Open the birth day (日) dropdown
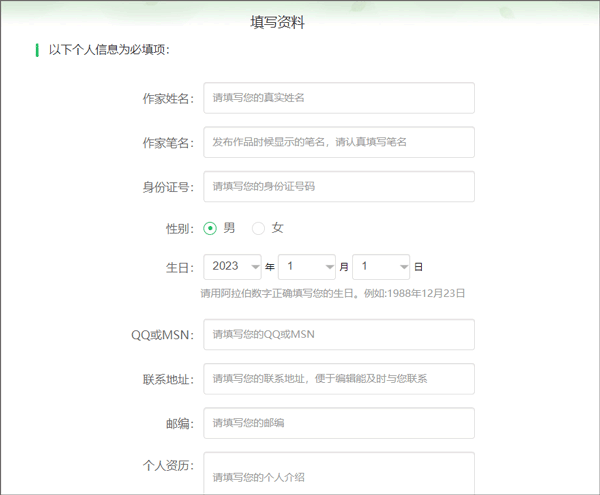 381,266
